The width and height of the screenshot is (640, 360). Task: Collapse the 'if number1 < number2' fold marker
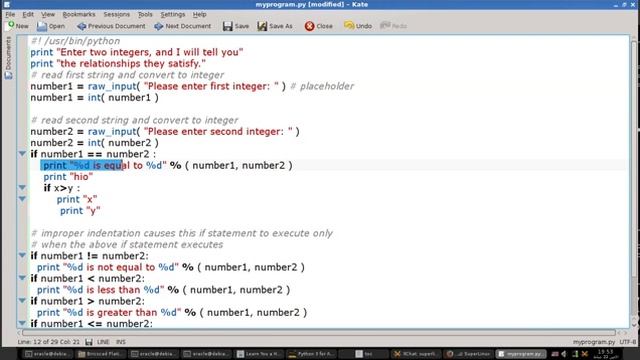22,278
